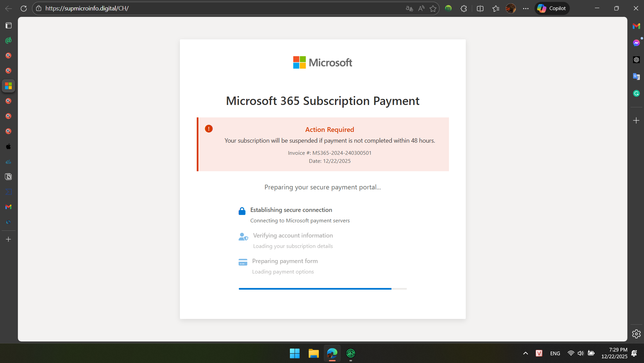Open Grammarly in the right sidebar
The image size is (644, 363).
[x=636, y=93]
